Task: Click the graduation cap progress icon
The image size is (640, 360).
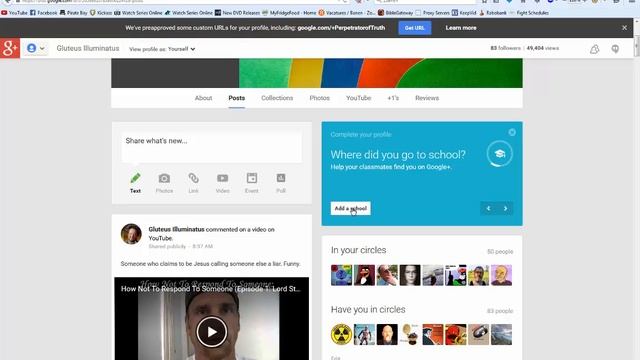Action: [x=500, y=153]
